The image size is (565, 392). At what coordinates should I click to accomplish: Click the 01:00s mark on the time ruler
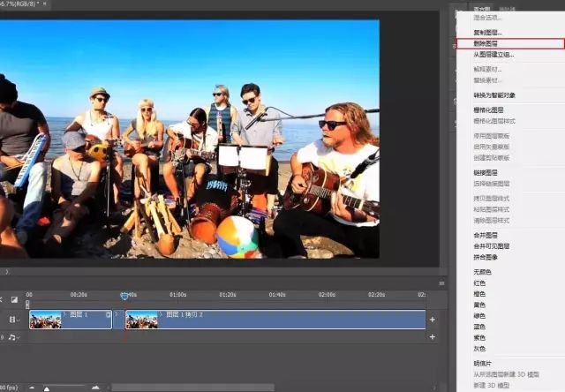click(x=178, y=295)
